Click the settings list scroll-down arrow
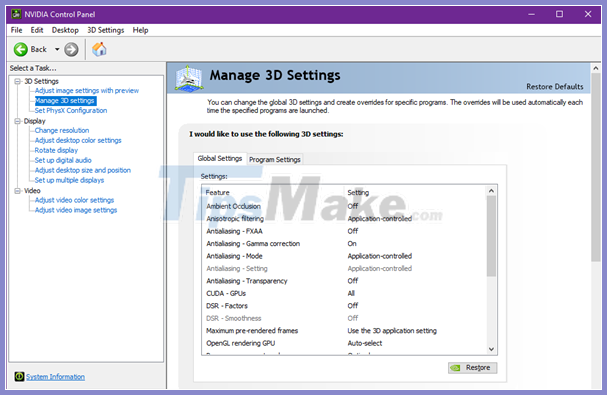This screenshot has height=395, width=607. coord(491,349)
